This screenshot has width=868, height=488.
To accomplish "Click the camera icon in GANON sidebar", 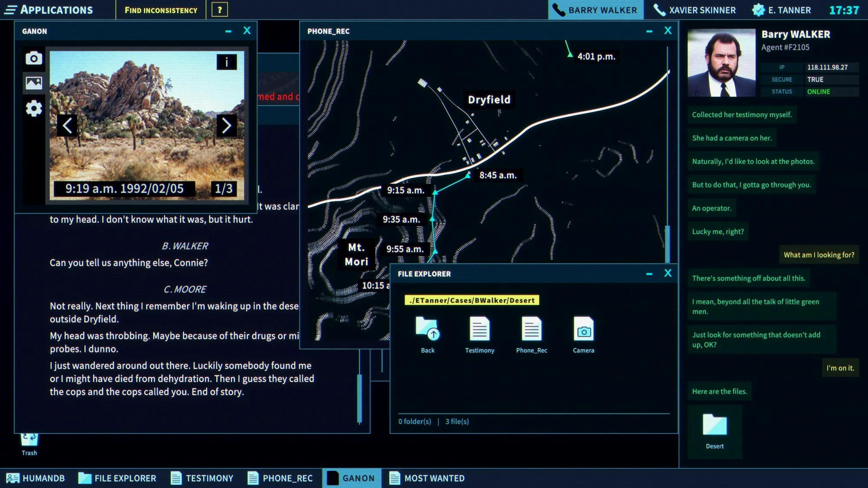I will pos(34,58).
